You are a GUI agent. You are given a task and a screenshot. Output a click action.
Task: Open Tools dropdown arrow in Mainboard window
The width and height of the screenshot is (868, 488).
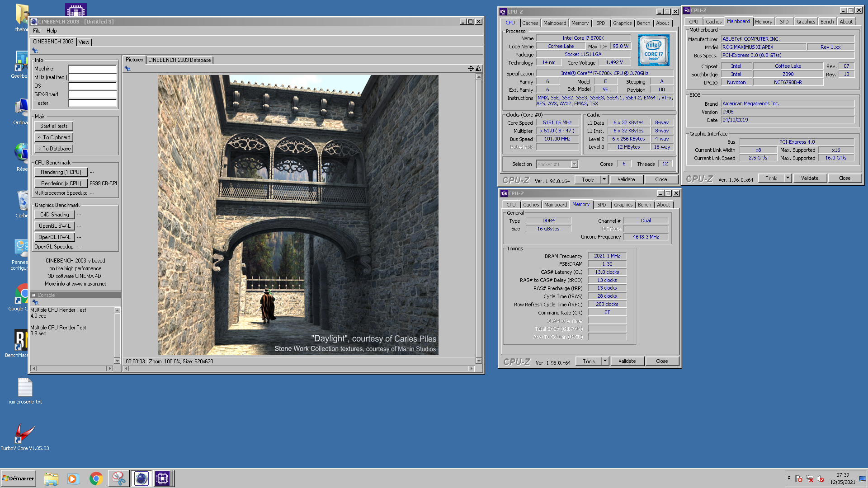coord(788,178)
